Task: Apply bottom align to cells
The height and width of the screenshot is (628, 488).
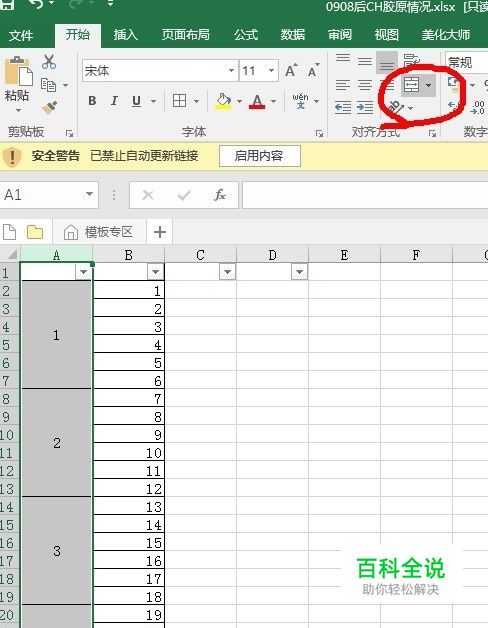Action: (386, 62)
